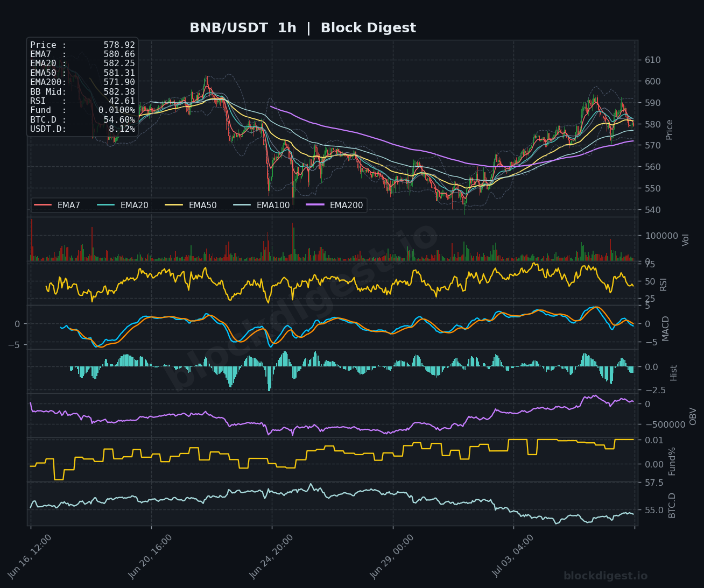Image resolution: width=704 pixels, height=588 pixels.
Task: Click the 100000 volume axis tick
Action: tap(661, 236)
